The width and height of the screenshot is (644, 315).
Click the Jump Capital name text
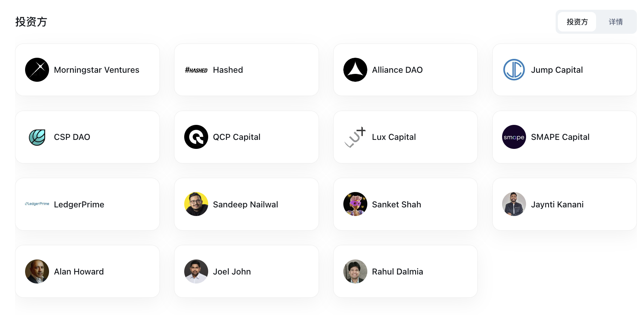557,70
